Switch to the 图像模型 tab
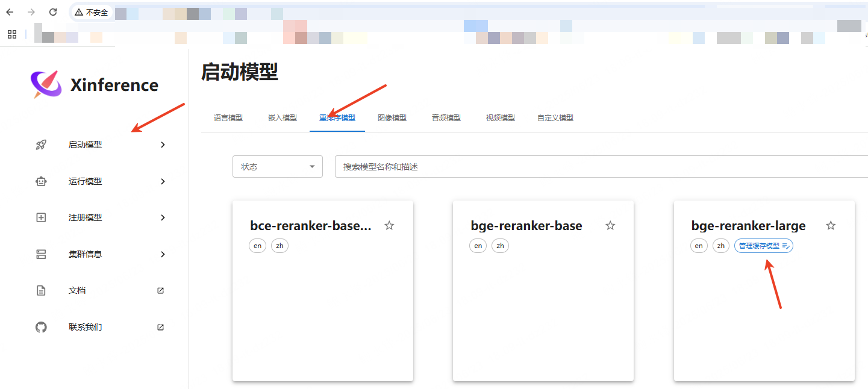 click(392, 118)
